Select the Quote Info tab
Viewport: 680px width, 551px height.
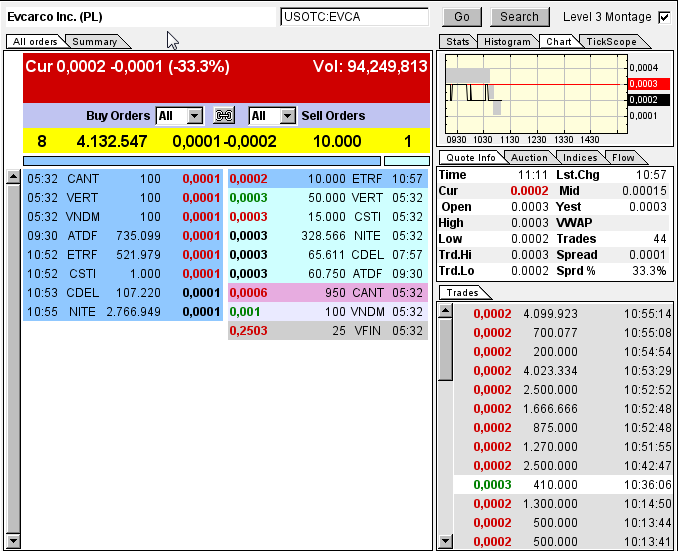click(x=471, y=157)
